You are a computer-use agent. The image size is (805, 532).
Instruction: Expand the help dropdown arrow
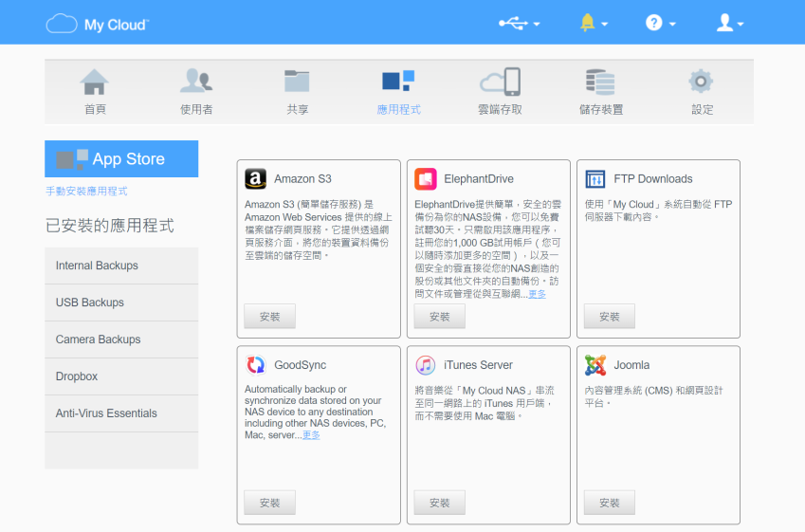[672, 24]
